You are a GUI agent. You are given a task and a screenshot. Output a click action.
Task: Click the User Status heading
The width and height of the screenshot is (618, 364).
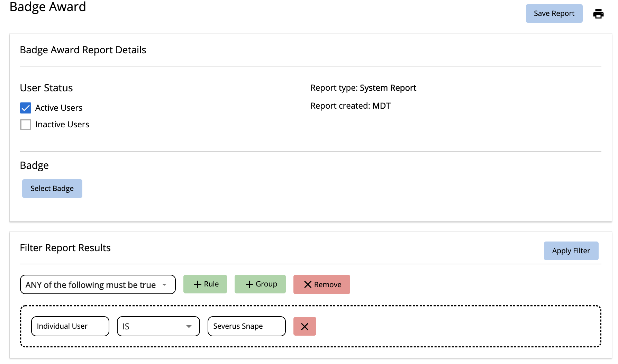(46, 88)
